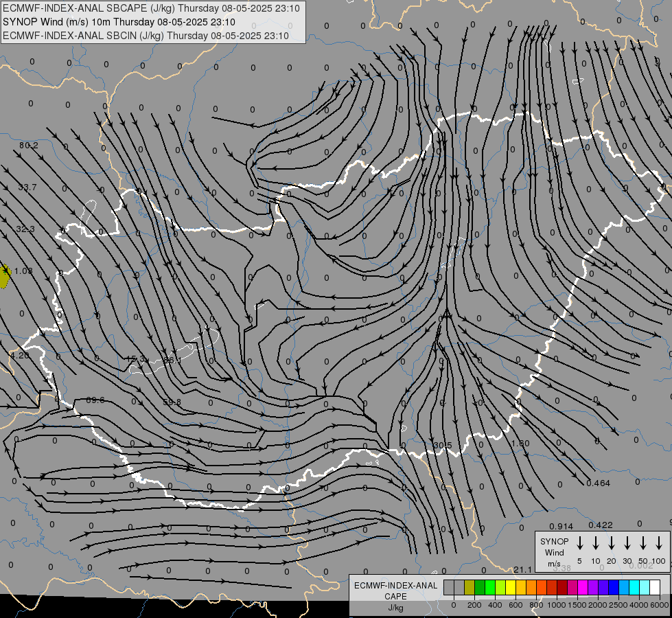Image resolution: width=672 pixels, height=618 pixels.
Task: Click the SBCAPE title line
Action: (x=151, y=8)
